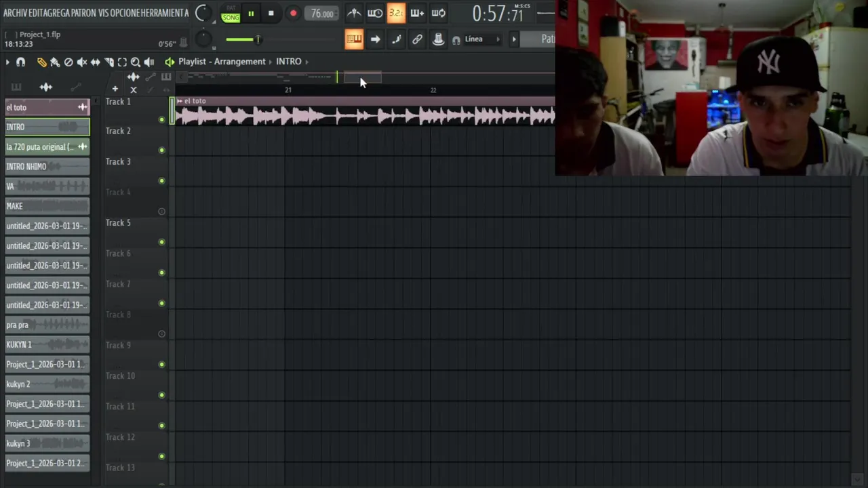Click the INTRO arrangement breadcrumb

point(289,62)
